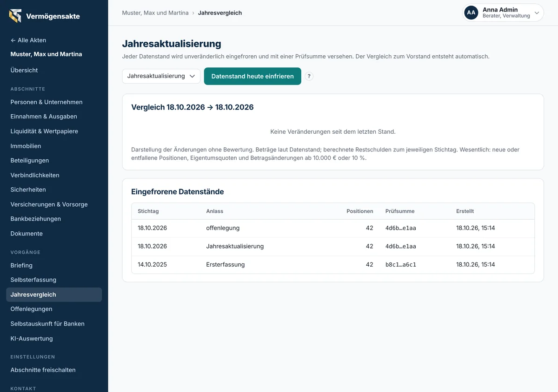Image resolution: width=558 pixels, height=392 pixels.
Task: Go back via Alle Akten link
Action: 28,40
